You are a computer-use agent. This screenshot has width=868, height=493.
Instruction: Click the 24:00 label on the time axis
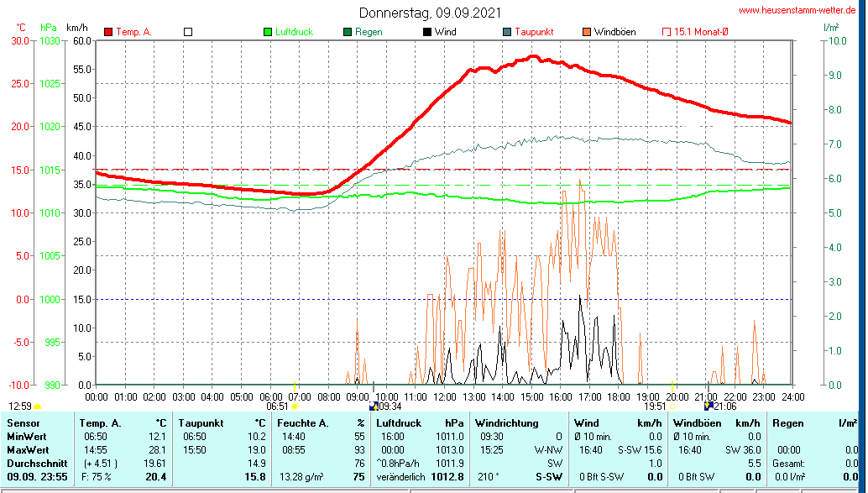click(792, 396)
